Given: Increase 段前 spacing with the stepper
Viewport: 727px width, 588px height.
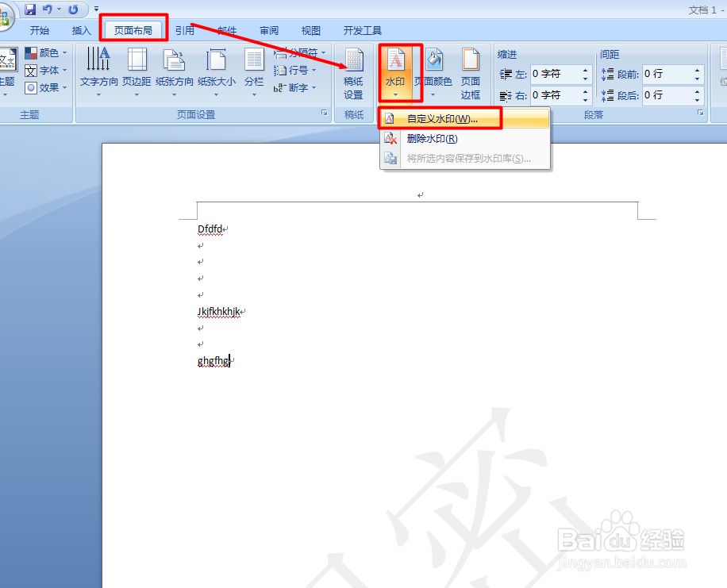Looking at the screenshot, I should point(696,70).
